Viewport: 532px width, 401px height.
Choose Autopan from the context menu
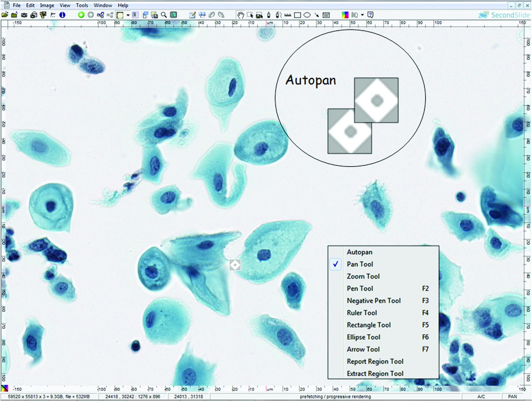pos(359,252)
